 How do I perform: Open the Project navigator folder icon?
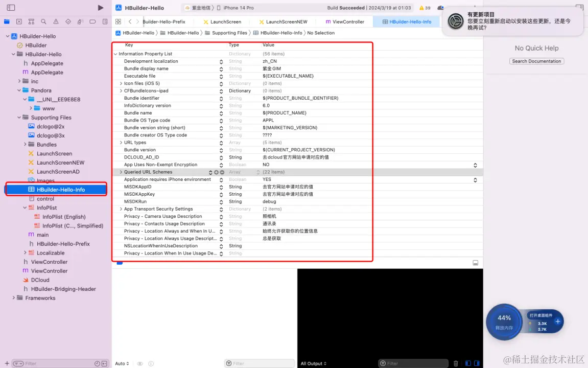click(7, 22)
